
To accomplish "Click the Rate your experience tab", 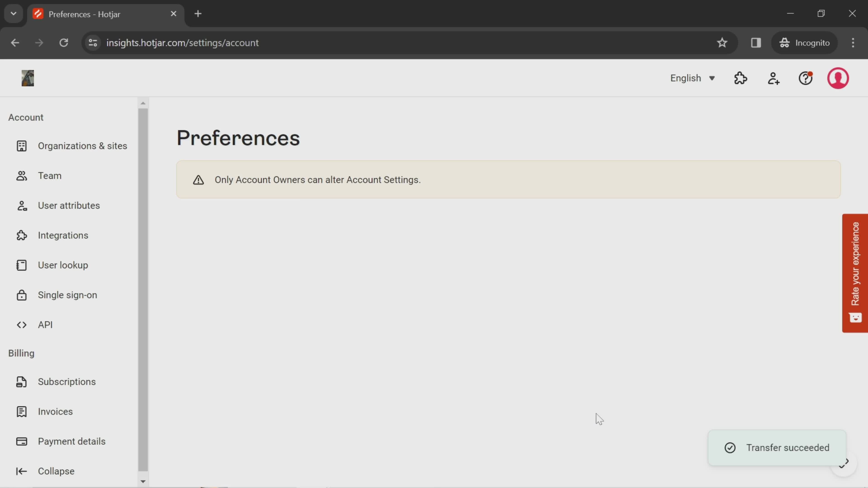I will click(x=856, y=272).
